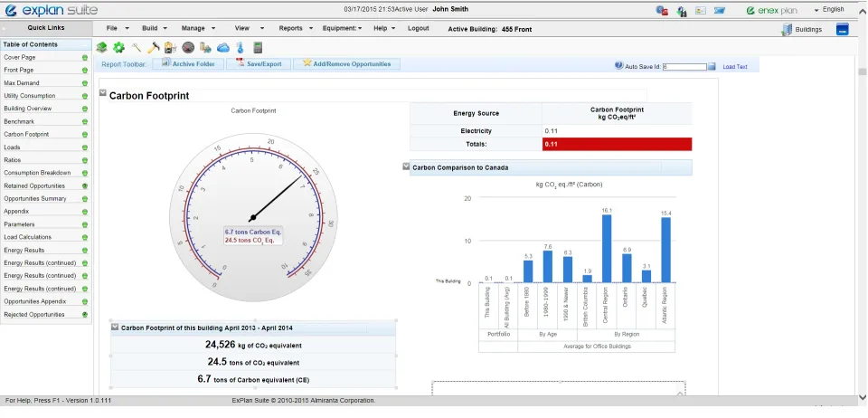Image resolution: width=868 pixels, height=418 pixels.
Task: Click the Save/Export button
Action: (259, 64)
